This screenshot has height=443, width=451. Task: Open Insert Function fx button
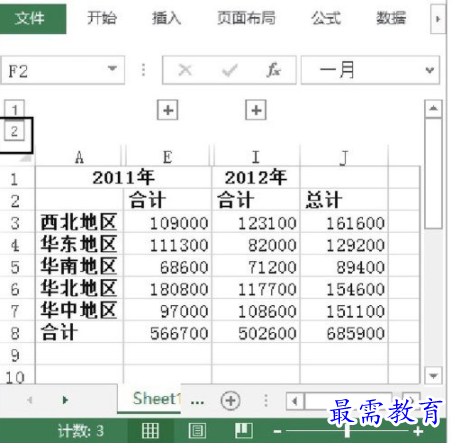pos(274,70)
